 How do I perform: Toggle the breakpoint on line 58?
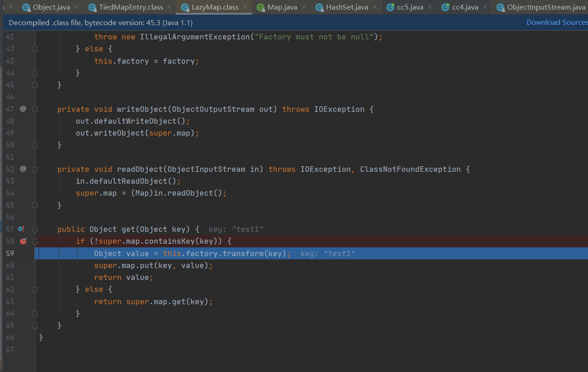[23, 241]
